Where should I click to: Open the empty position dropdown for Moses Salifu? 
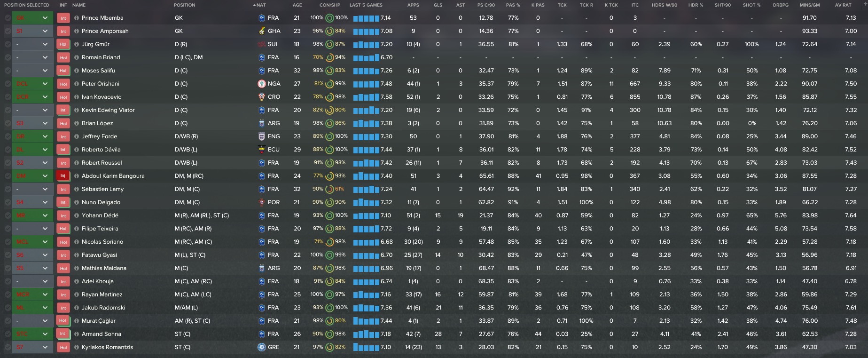(45, 71)
